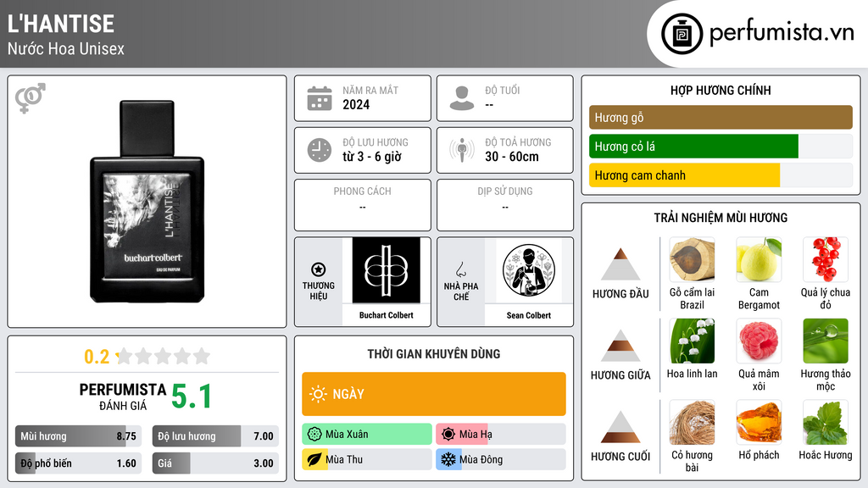
Task: Click the sun icon in the Ngày bar
Action: click(x=318, y=394)
